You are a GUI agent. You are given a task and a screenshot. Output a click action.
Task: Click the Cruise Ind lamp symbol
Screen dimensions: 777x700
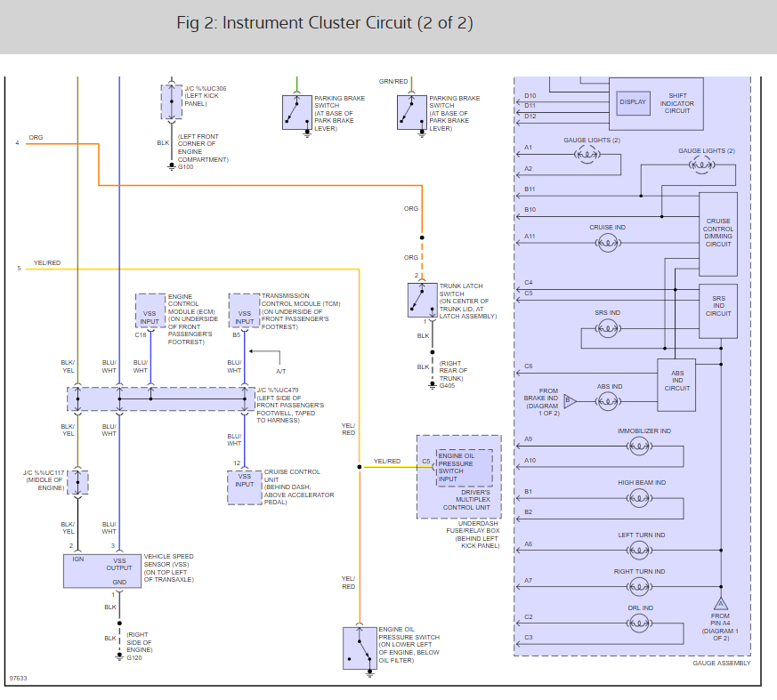pos(608,243)
